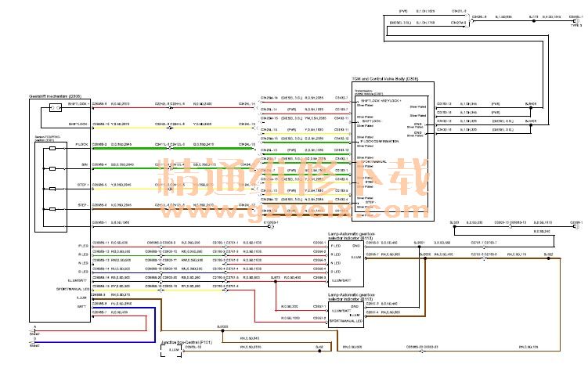Click the SHIFTLOCK + pin label in Gearshift mechanism
Viewport: 588px width, 375px height.
pos(78,103)
